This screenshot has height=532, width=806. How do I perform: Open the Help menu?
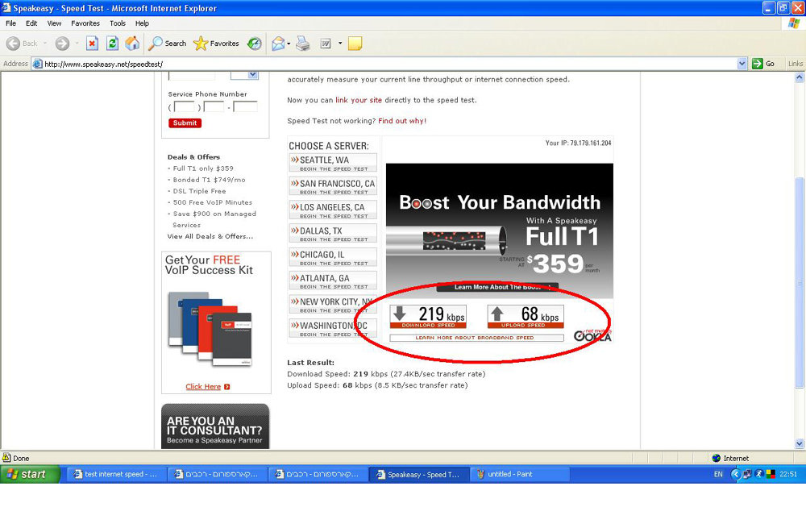(142, 23)
